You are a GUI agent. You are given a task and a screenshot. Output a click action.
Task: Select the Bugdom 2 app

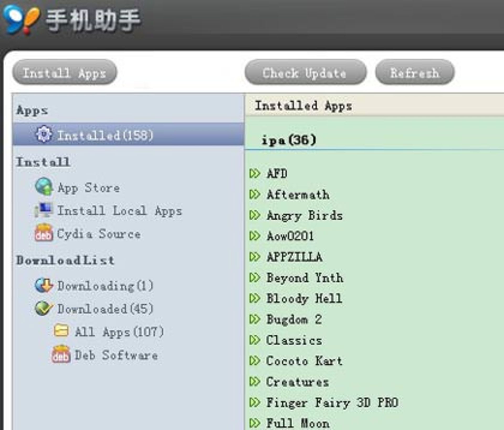[294, 320]
